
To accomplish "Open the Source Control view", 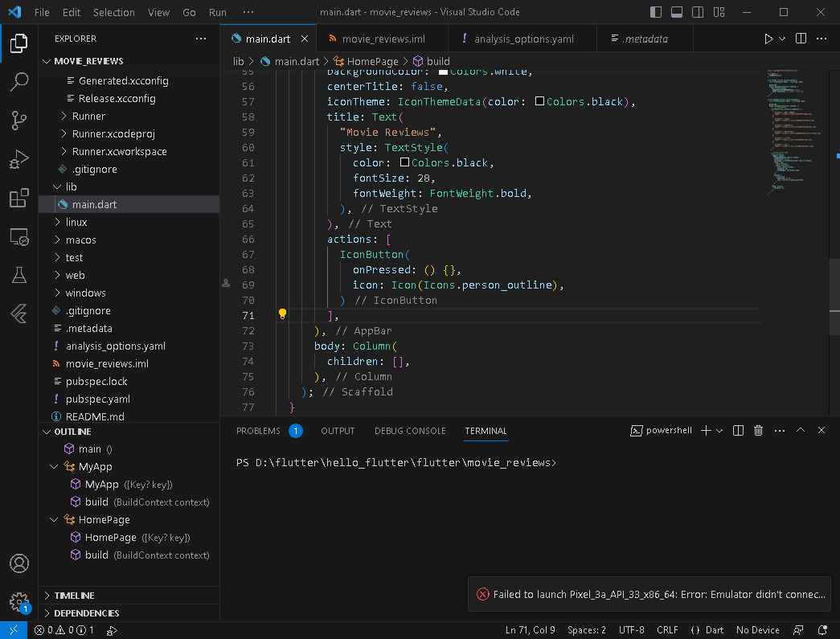I will point(18,121).
